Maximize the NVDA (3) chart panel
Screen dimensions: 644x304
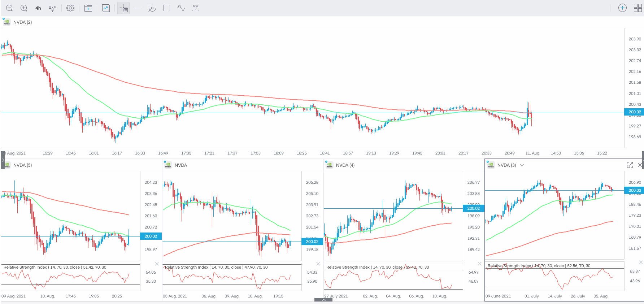[x=630, y=165]
